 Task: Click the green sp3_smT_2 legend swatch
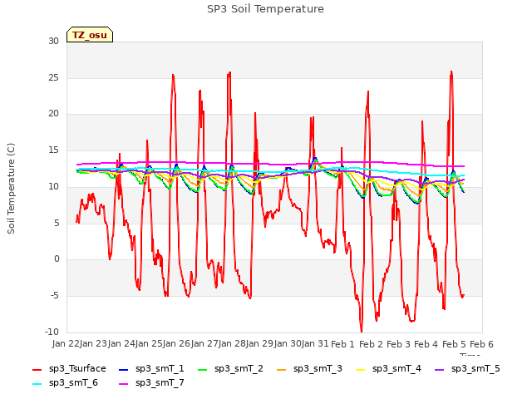pos(203,370)
